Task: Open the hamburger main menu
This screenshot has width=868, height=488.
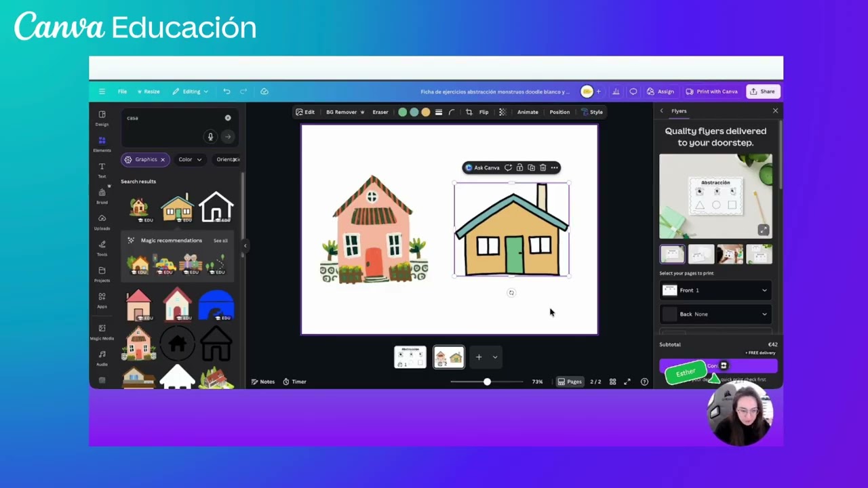Action: [x=102, y=91]
